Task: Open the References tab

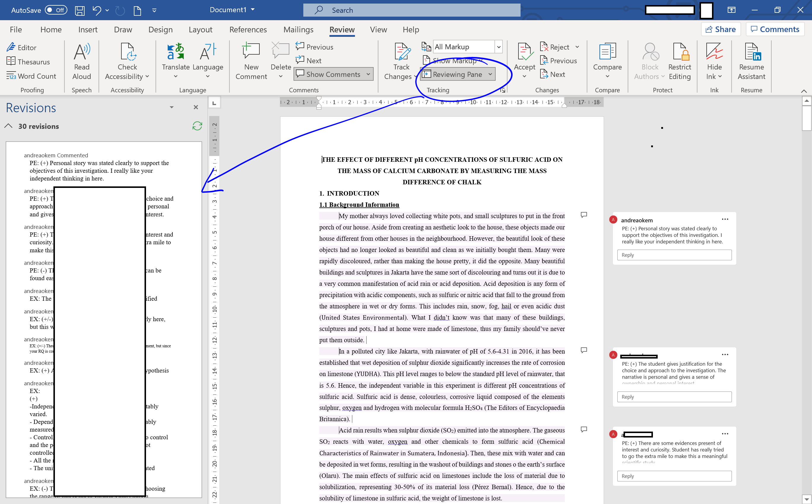Action: pyautogui.click(x=248, y=30)
